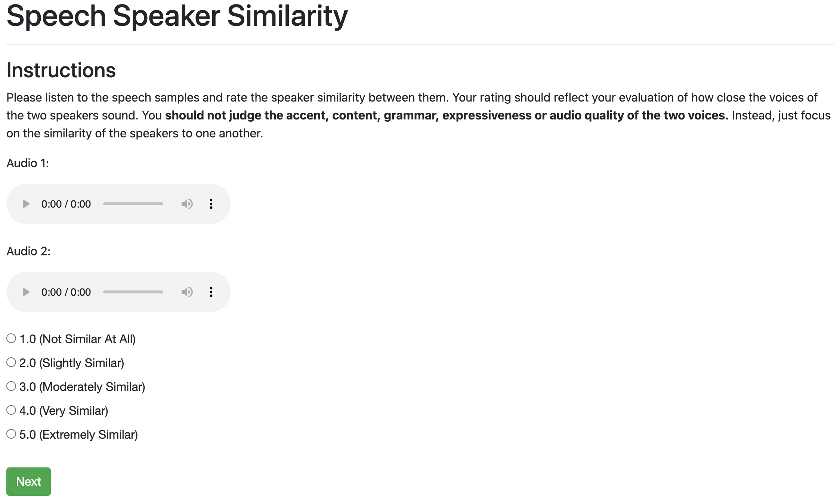Click the Audio 1 time display

(66, 204)
